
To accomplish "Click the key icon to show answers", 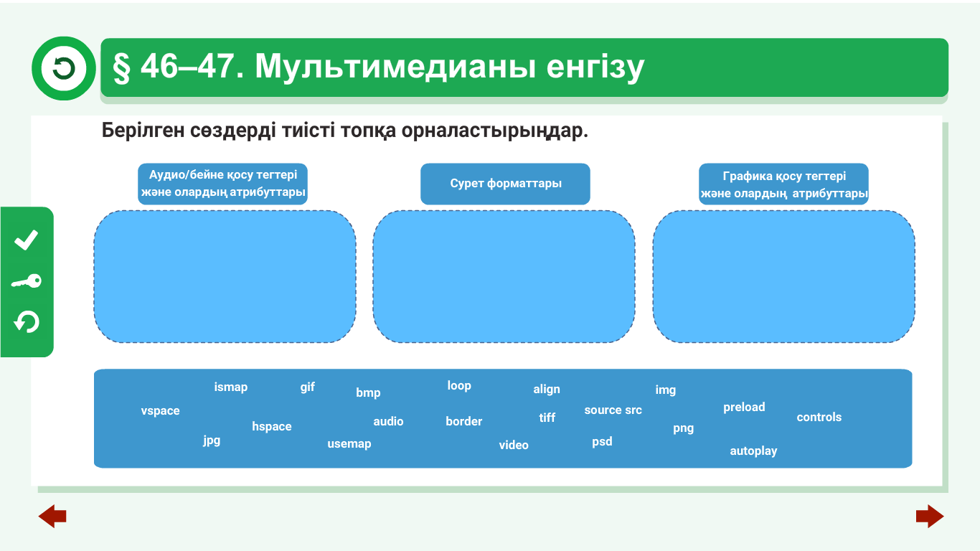I will 27,281.
